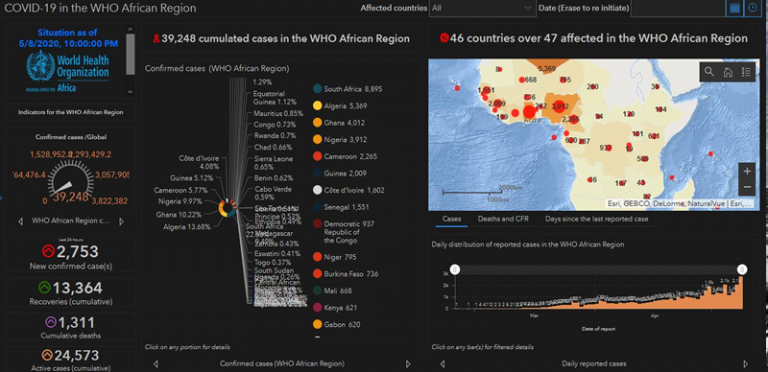
Task: Click the previous indicator arrow under gauge
Action: [x=20, y=221]
